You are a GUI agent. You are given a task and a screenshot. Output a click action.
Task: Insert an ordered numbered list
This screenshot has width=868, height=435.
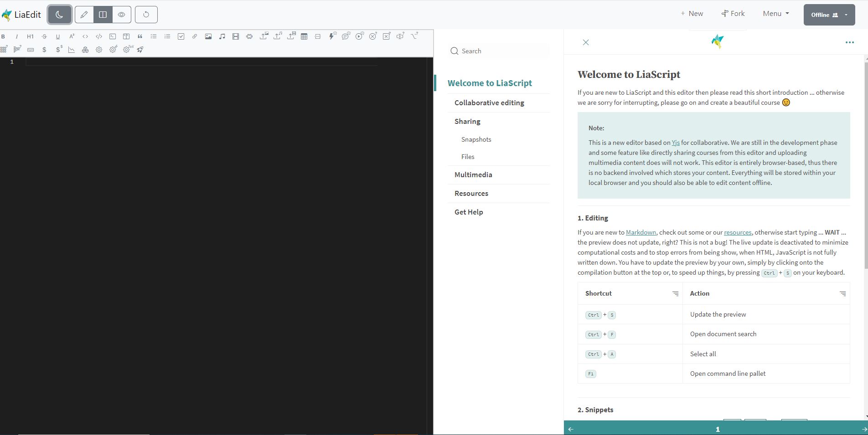tap(167, 36)
